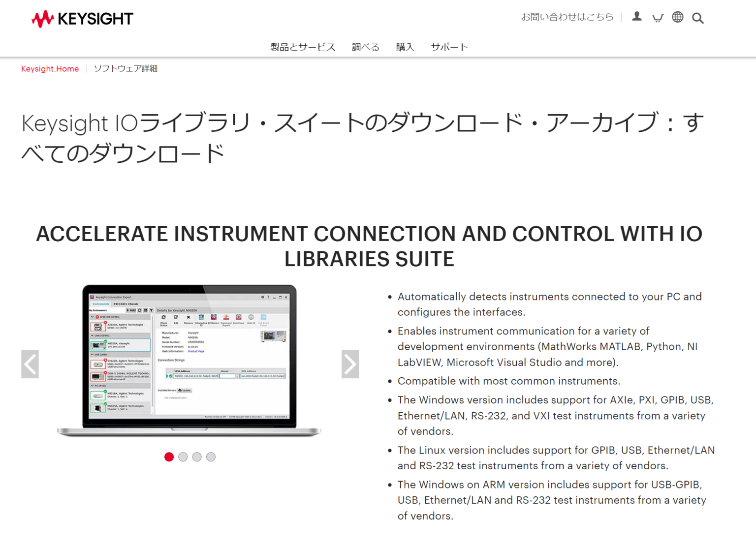Show the next carousel slide with right arrow
Screen dimensions: 756x547
(x=350, y=364)
